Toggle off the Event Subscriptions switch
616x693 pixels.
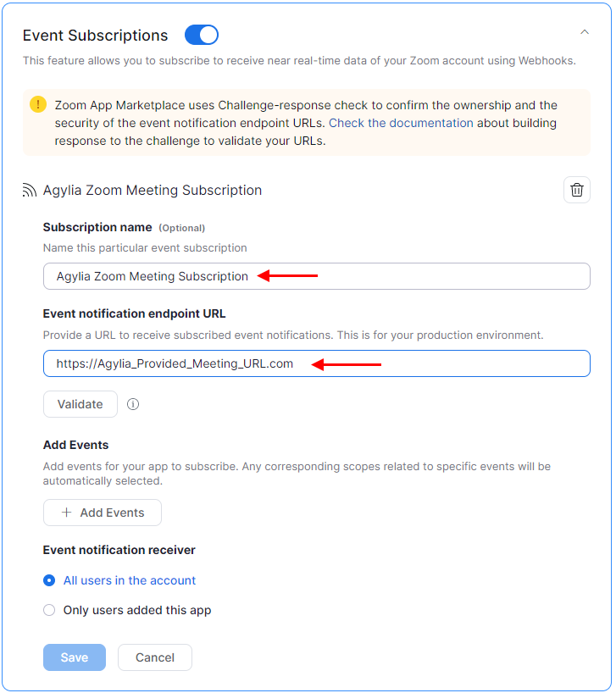[x=202, y=35]
